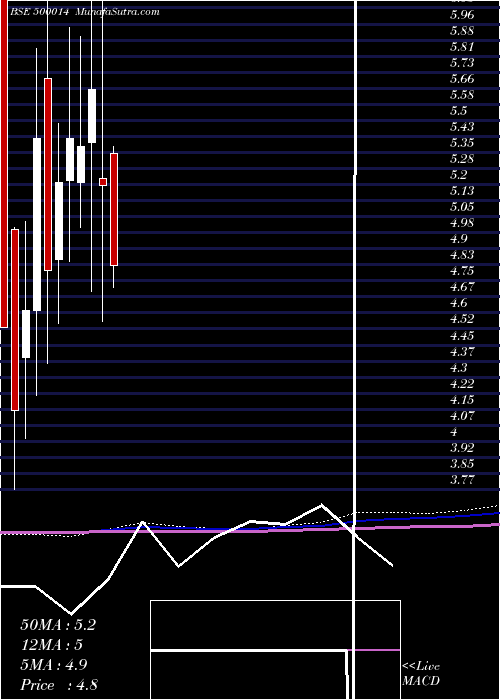Click the 50MA : 5.2 value
The width and height of the screenshot is (500, 700).
tap(58, 625)
